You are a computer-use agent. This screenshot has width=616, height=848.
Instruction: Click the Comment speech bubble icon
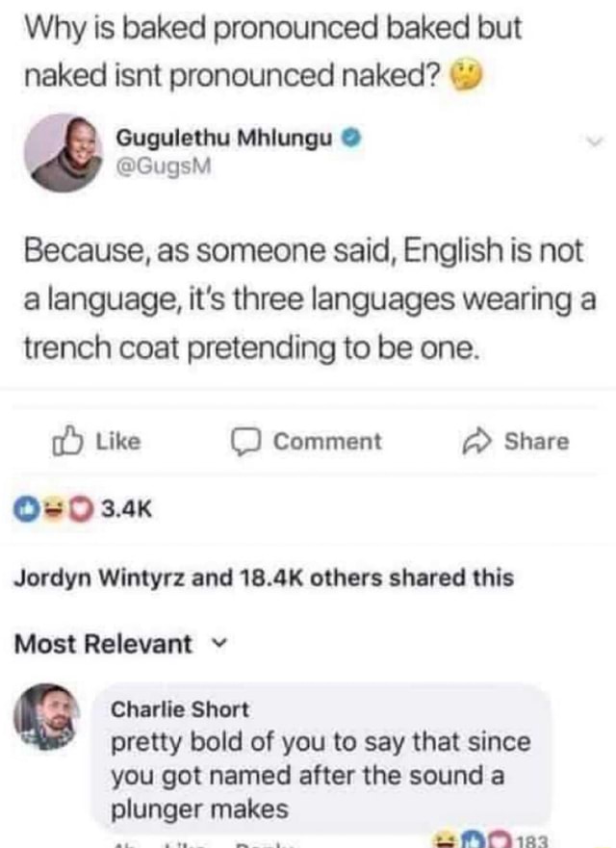click(x=246, y=442)
